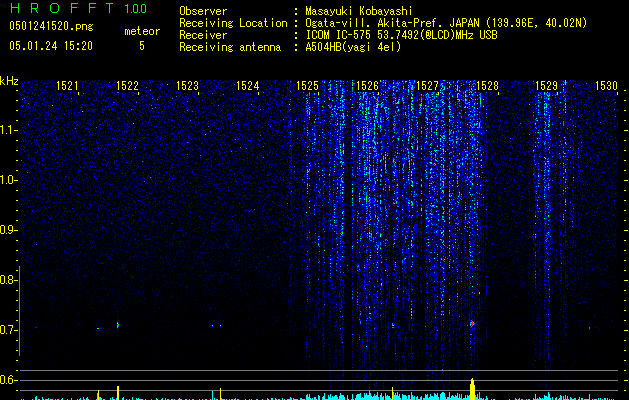The width and height of the screenshot is (629, 400).
Task: Click the 1529 time marker
Action: click(547, 85)
